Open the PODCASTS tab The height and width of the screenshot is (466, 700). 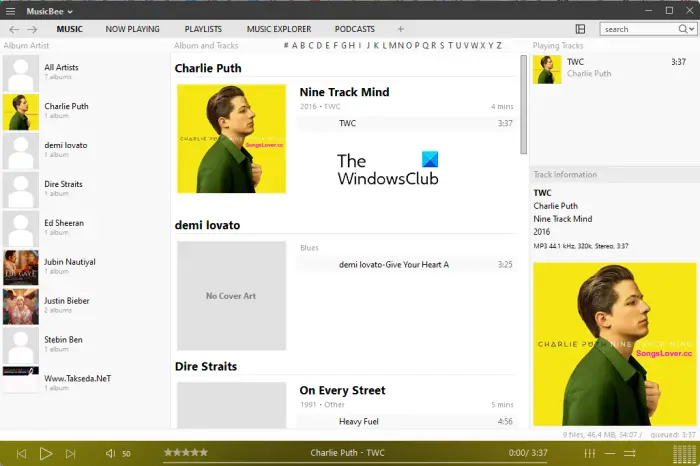[x=354, y=29]
